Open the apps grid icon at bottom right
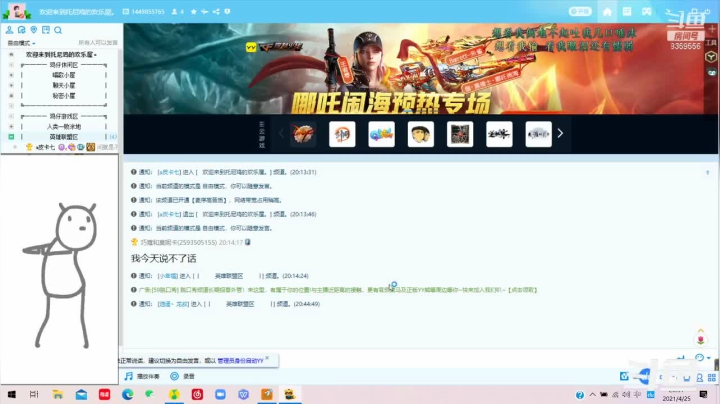This screenshot has height=404, width=720. coord(712,377)
